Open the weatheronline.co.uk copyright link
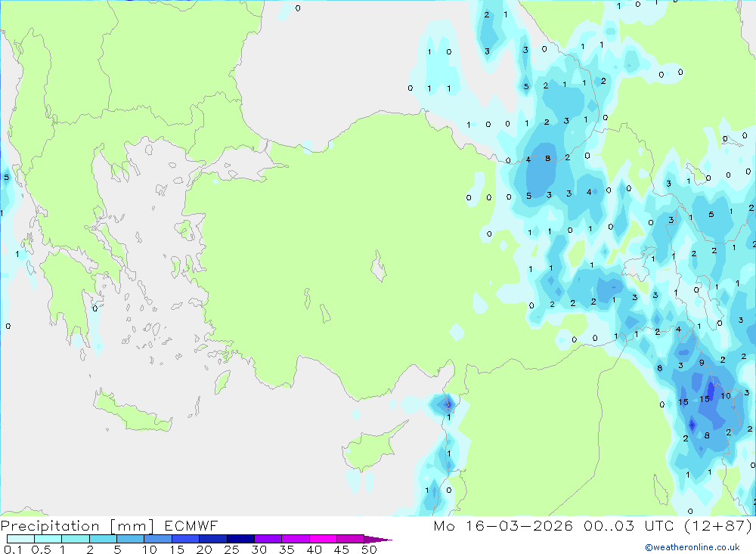Image resolution: width=756 pixels, height=554 pixels. (x=692, y=547)
